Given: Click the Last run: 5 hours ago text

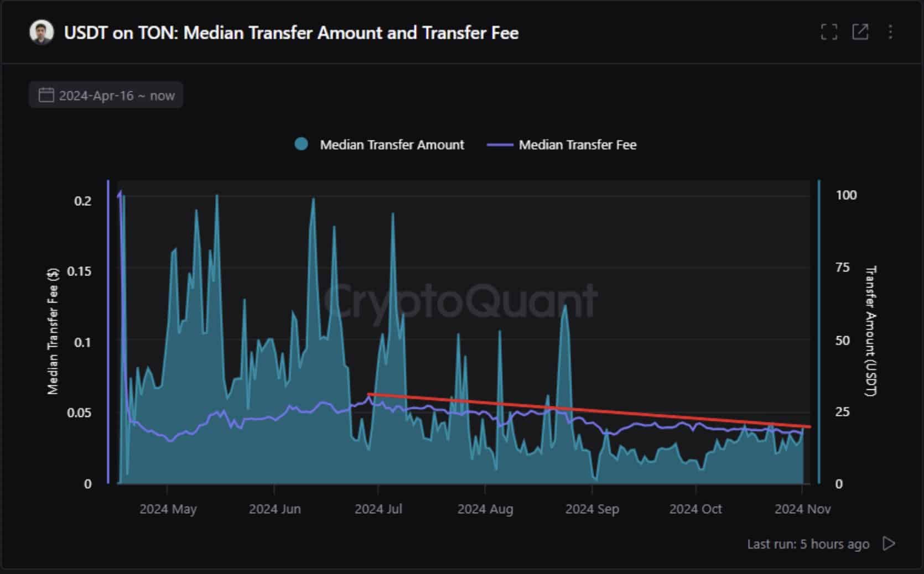Looking at the screenshot, I should tap(808, 544).
